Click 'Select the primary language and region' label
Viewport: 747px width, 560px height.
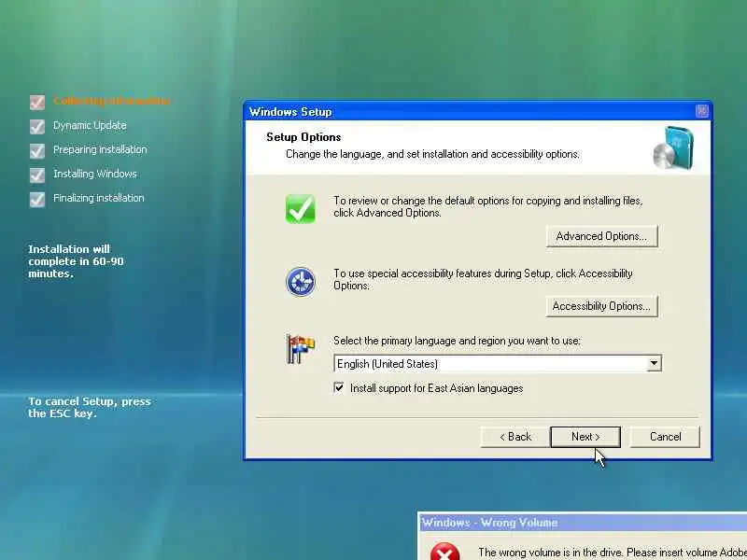click(457, 341)
